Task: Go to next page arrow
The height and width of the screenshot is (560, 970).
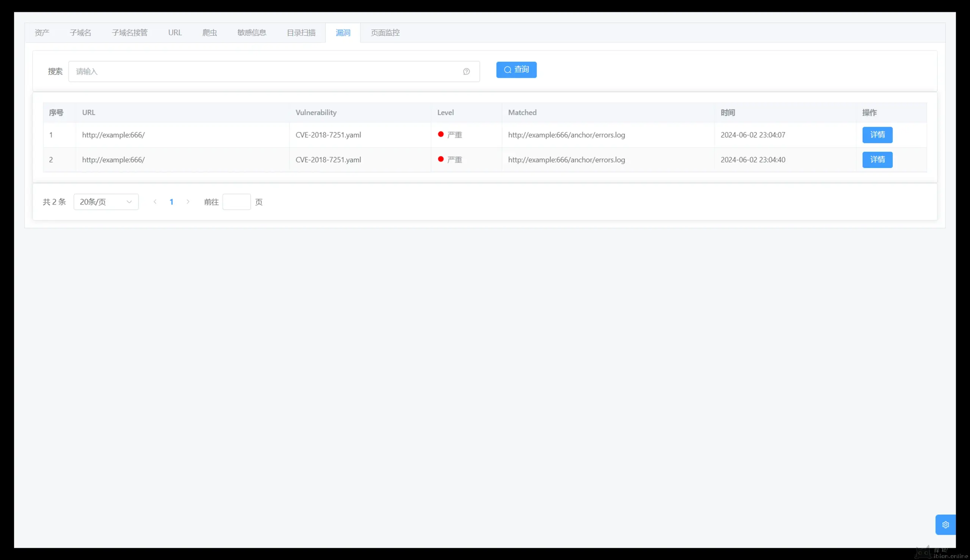Action: tap(188, 202)
